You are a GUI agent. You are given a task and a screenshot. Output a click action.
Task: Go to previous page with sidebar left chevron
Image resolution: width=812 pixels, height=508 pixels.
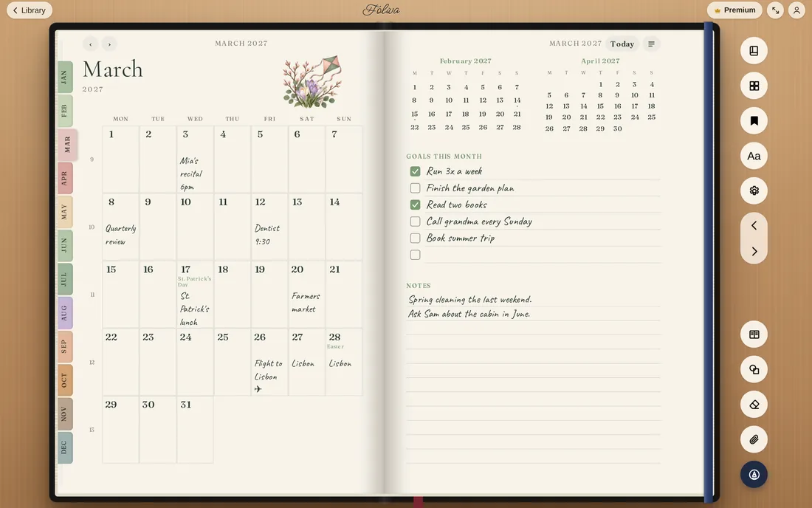[754, 225]
